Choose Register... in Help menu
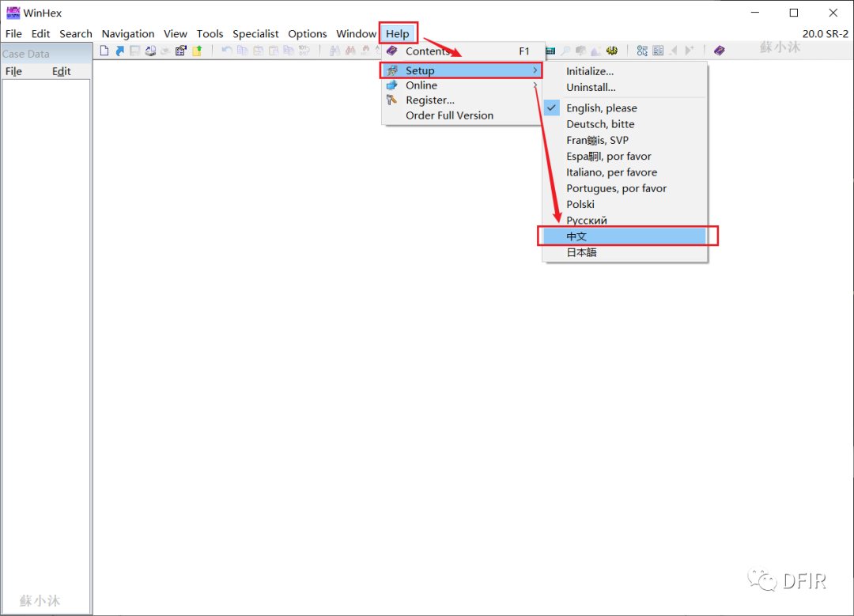Screen dimensions: 854x616 click(x=462, y=100)
